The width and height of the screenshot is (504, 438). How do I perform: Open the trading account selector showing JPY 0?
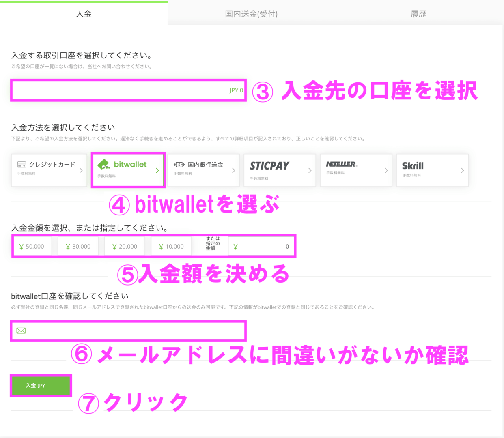[128, 90]
